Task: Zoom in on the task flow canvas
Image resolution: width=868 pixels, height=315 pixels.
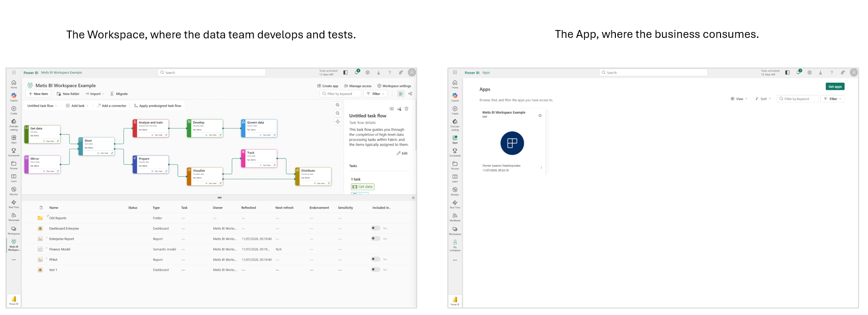Action: [338, 105]
